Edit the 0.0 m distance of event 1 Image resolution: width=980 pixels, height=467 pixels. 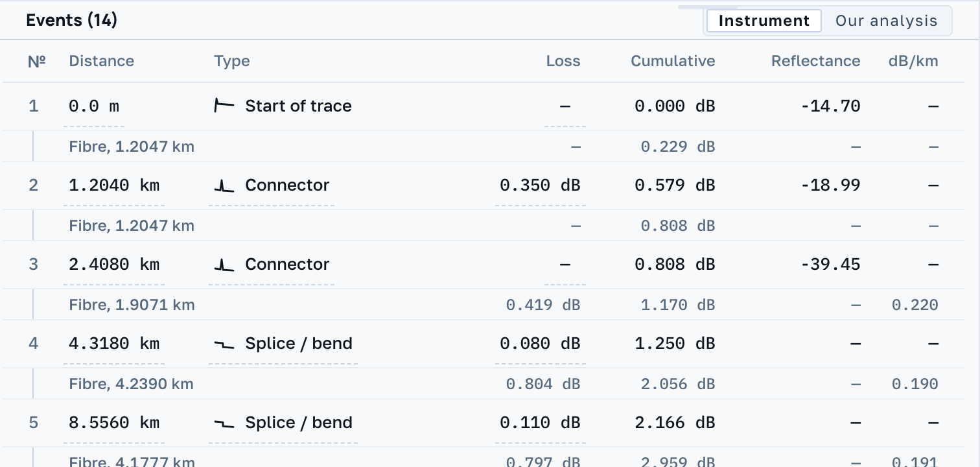(x=94, y=106)
